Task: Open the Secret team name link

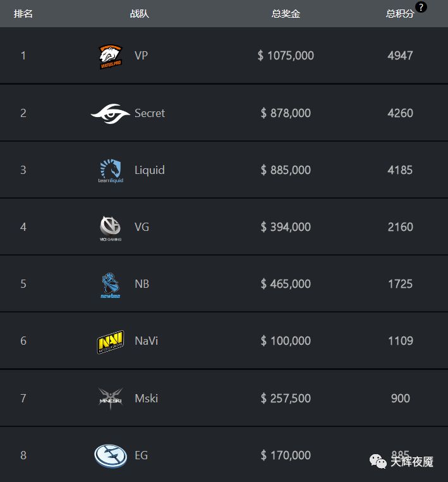Action: [x=150, y=113]
